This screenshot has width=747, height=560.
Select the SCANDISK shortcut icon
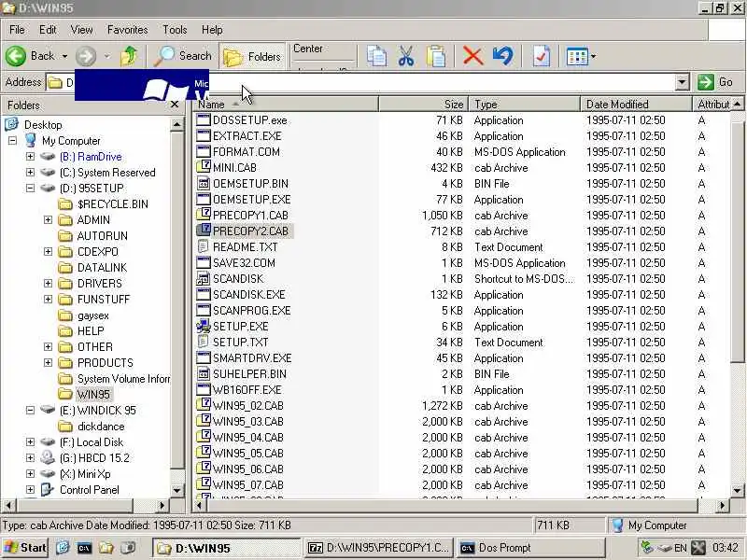point(204,278)
